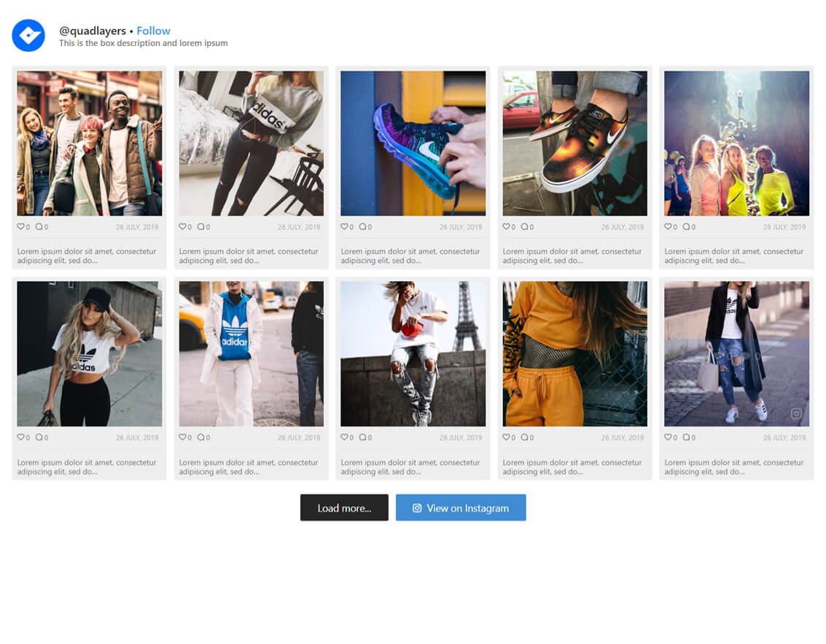Image resolution: width=826 pixels, height=644 pixels.
Task: Click comment icon under Adidas sweatshirt post
Action: tap(200, 227)
